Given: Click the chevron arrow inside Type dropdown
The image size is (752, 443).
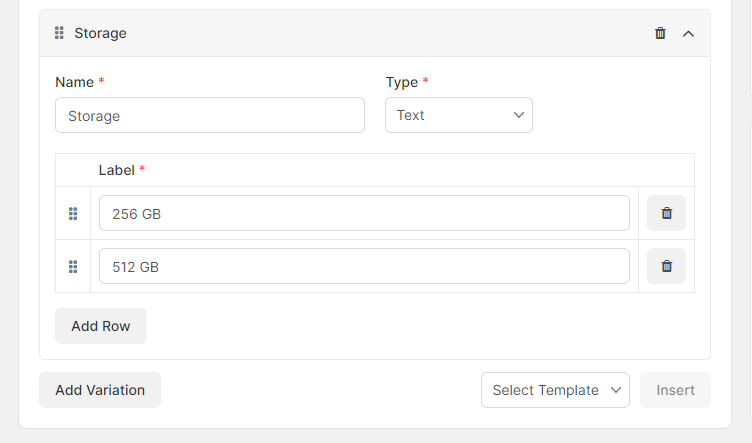Looking at the screenshot, I should click(x=518, y=115).
